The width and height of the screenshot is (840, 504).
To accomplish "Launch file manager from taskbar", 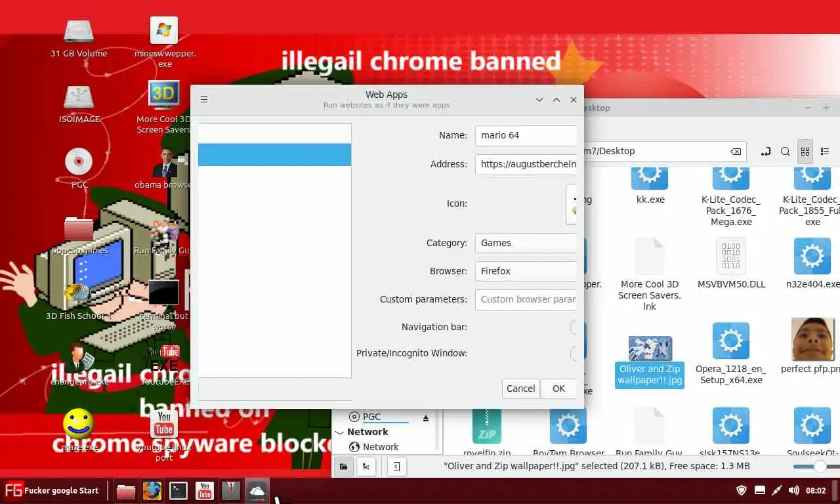I will pyautogui.click(x=126, y=491).
